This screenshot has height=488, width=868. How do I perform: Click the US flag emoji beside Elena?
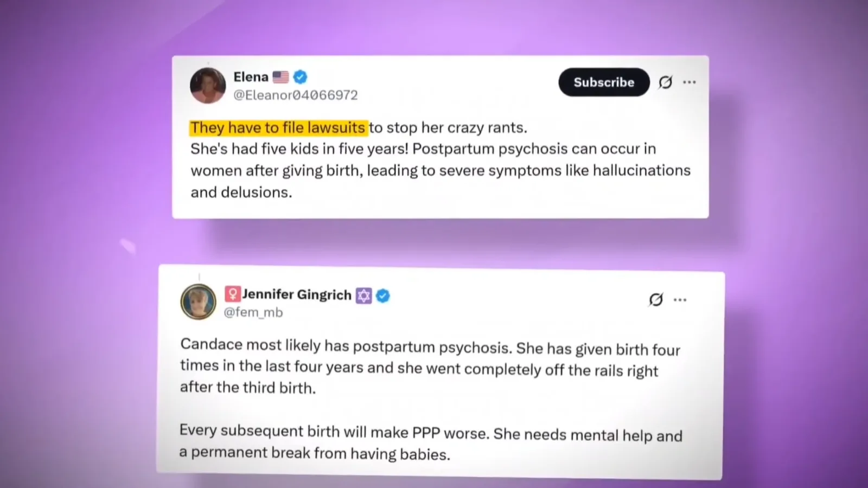click(280, 77)
